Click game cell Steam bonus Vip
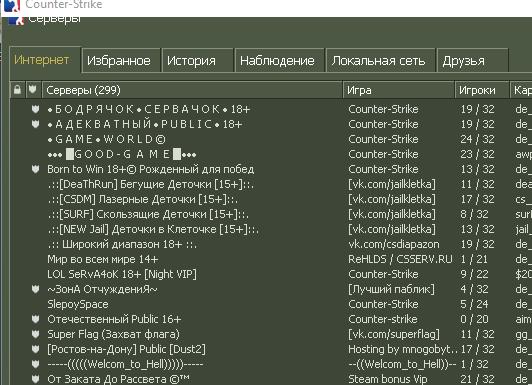The width and height of the screenshot is (532, 385). [388, 379]
